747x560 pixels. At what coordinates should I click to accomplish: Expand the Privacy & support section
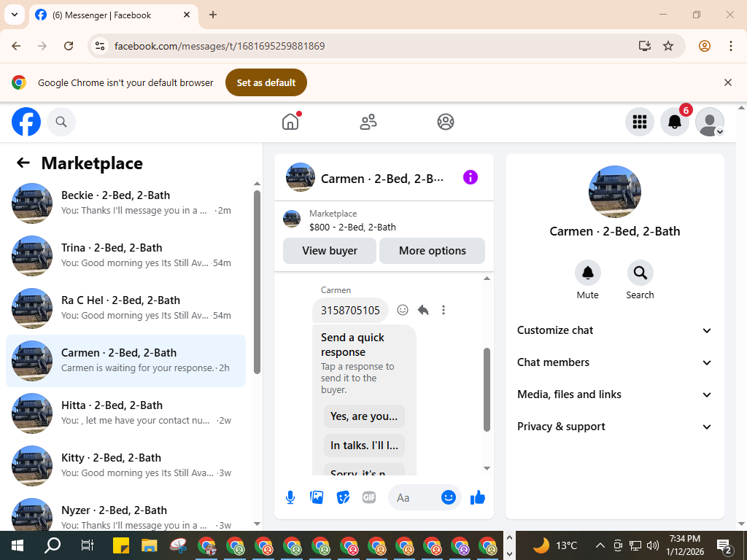point(614,427)
